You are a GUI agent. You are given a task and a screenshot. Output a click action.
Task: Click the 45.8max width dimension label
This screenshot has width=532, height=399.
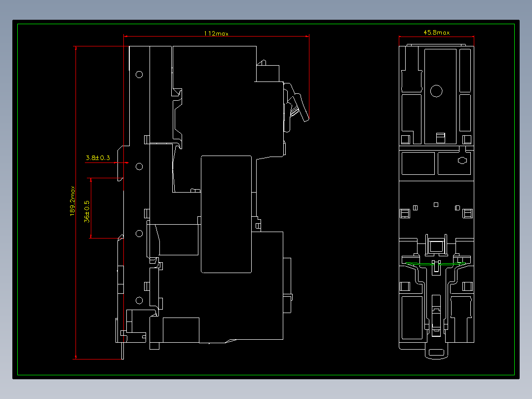tap(437, 33)
